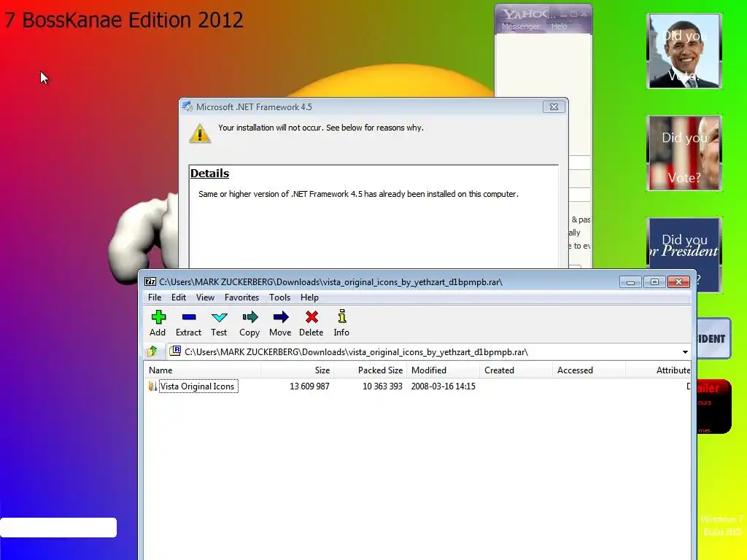Click packed size value 10 363 393
The width and height of the screenshot is (747, 560).
pyautogui.click(x=382, y=386)
